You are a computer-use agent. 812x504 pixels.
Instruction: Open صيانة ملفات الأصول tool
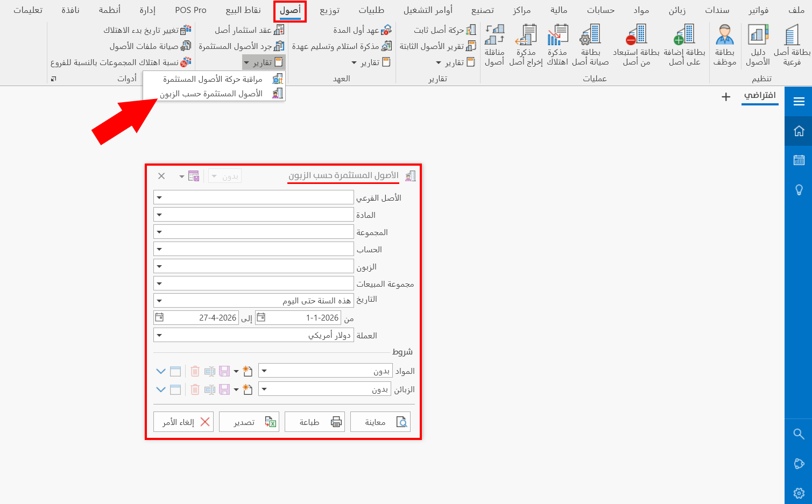[150, 46]
